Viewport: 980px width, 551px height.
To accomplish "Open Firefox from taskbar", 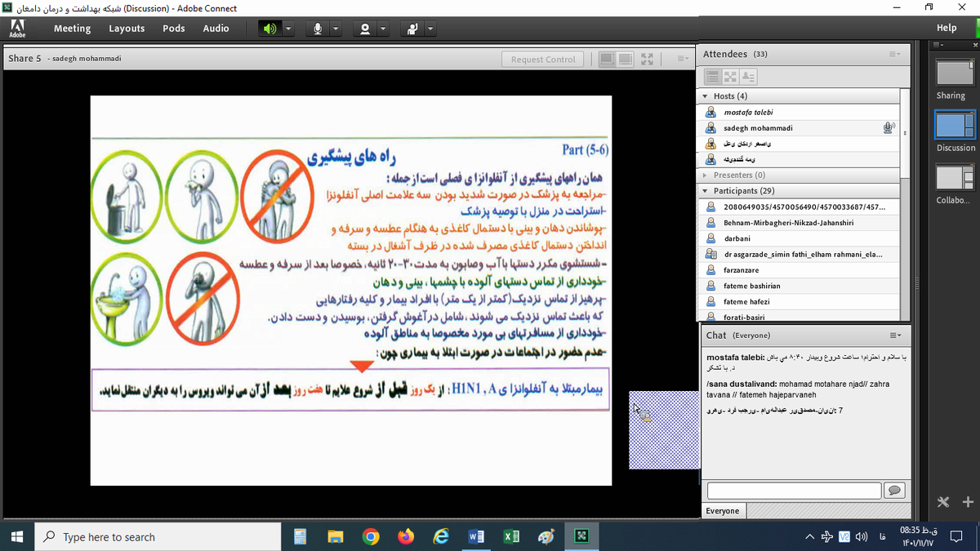I will tap(407, 536).
